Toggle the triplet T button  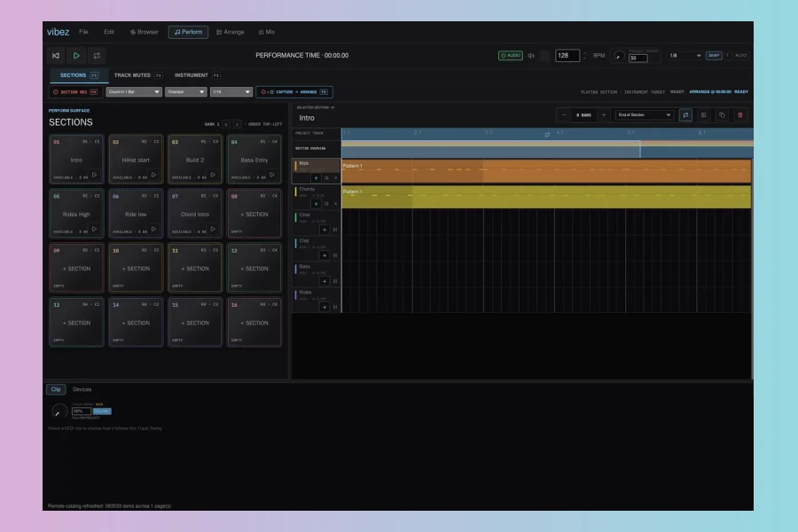pos(727,56)
